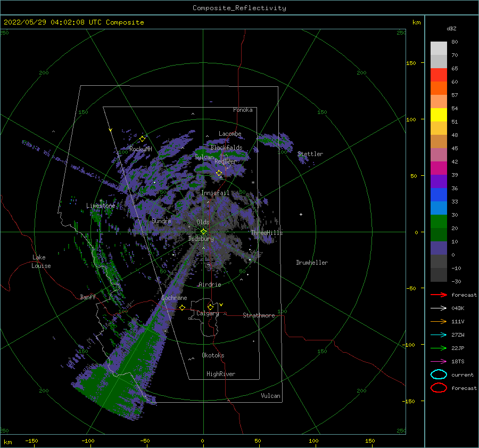Screen dimensions: 479x448
Task: Click the white 04DK arrow in legend
Action: coord(439,308)
